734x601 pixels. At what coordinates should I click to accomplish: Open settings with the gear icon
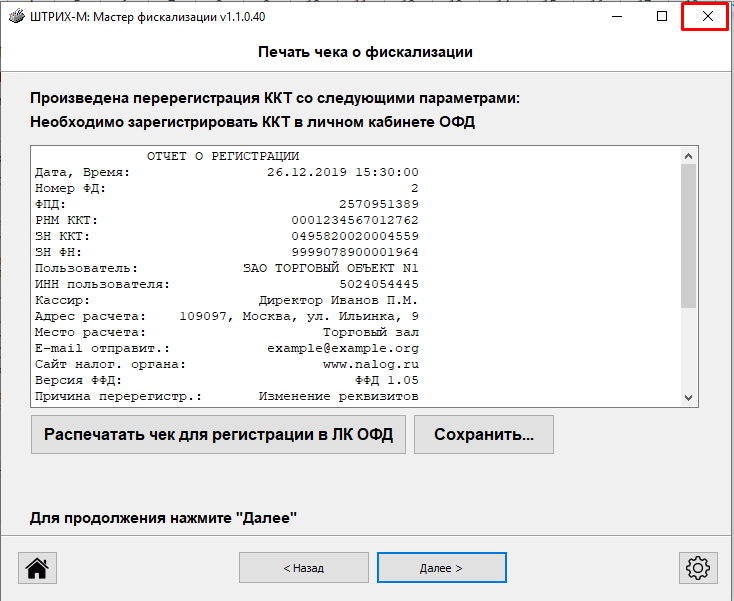[696, 568]
